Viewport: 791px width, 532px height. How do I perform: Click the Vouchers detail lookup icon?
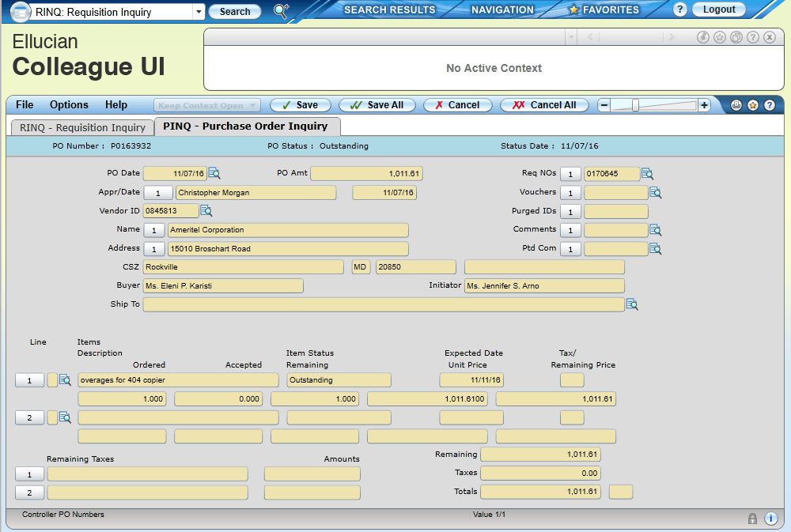click(655, 192)
